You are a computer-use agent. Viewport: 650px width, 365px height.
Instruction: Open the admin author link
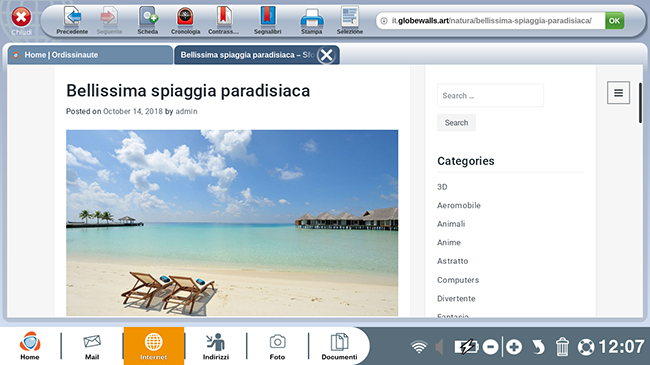click(x=186, y=111)
